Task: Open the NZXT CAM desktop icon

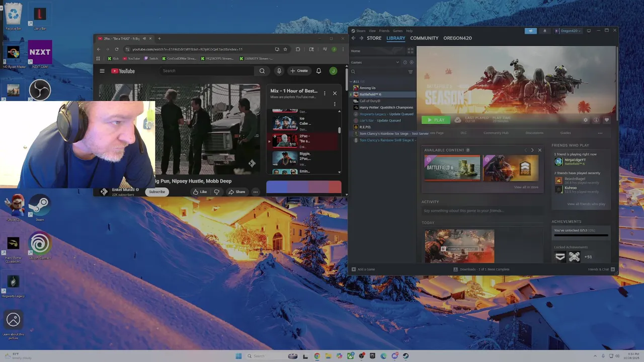Action: point(40,54)
